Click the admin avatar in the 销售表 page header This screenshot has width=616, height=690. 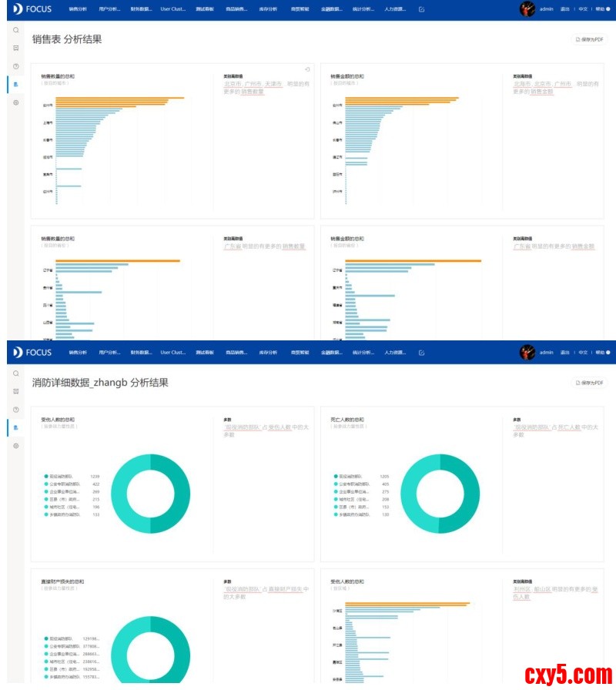(x=527, y=8)
